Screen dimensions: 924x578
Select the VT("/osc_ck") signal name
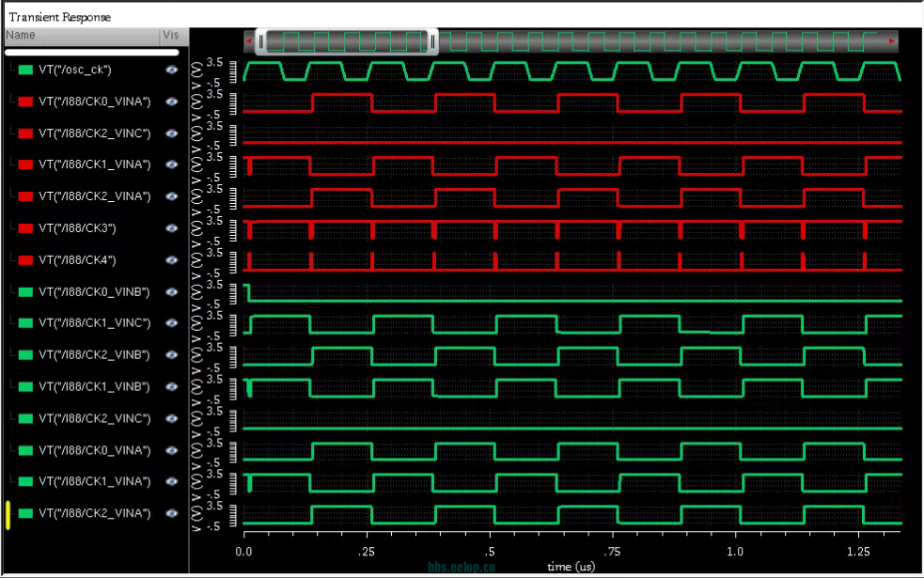pos(75,70)
